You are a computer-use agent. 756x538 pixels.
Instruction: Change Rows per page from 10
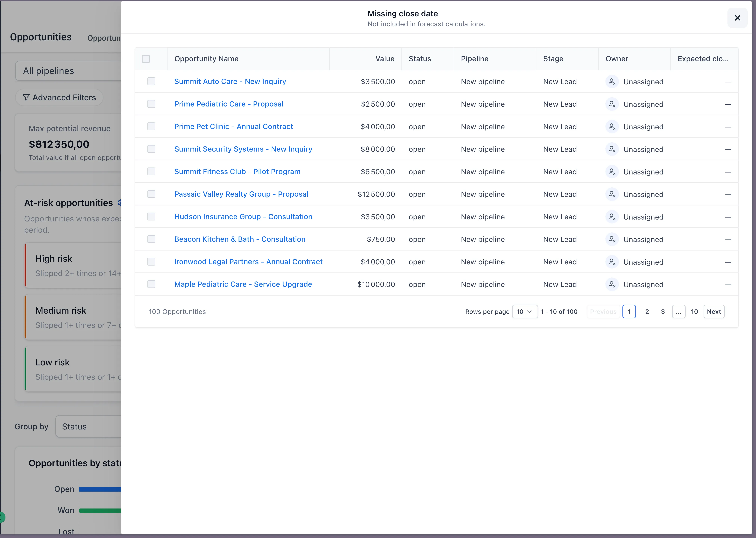pyautogui.click(x=525, y=311)
